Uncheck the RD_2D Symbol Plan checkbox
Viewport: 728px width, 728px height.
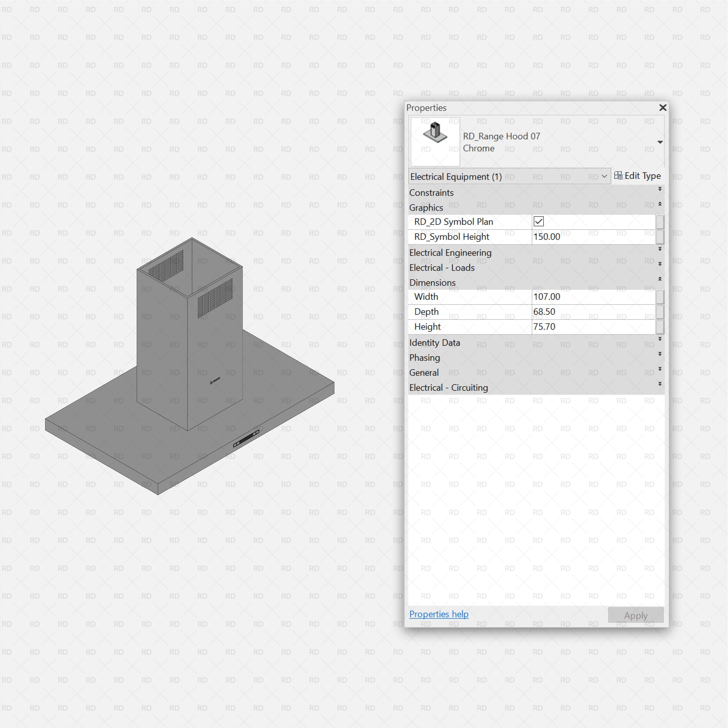coord(538,222)
